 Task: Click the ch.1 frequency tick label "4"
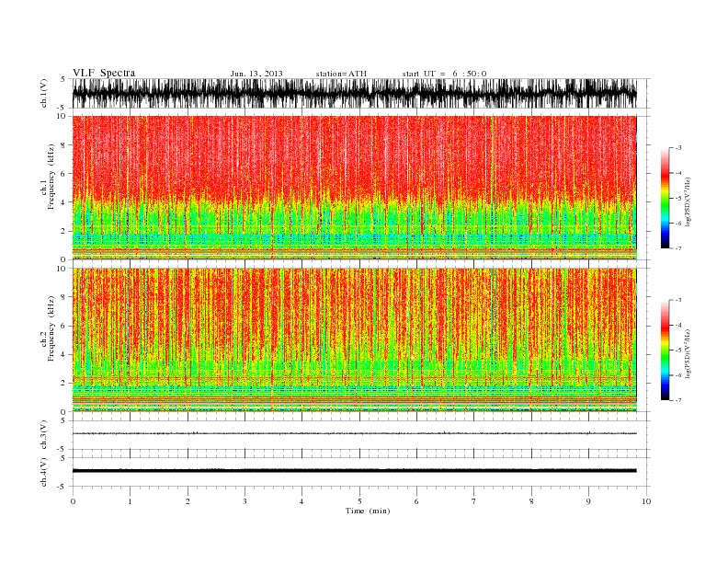tap(63, 202)
